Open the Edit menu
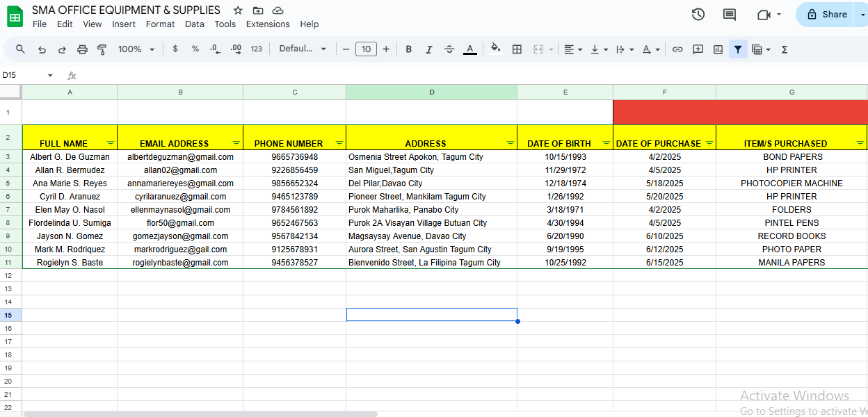The image size is (868, 417). click(65, 24)
